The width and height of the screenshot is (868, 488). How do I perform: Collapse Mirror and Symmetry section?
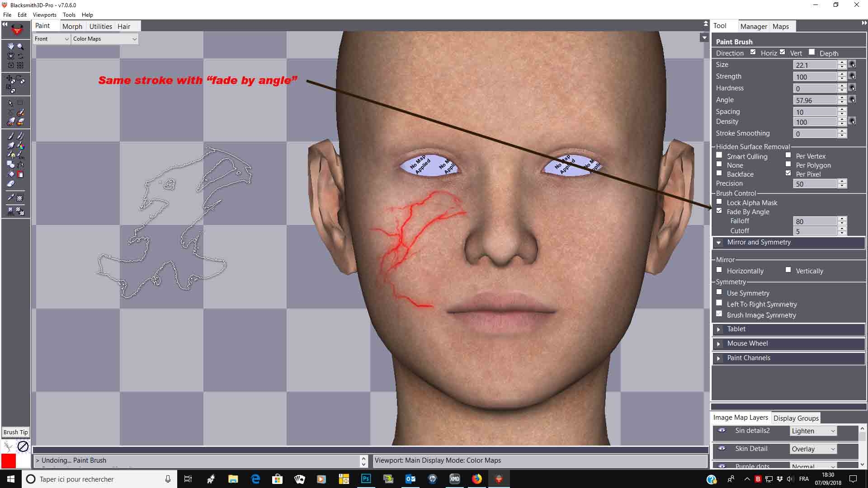point(719,243)
